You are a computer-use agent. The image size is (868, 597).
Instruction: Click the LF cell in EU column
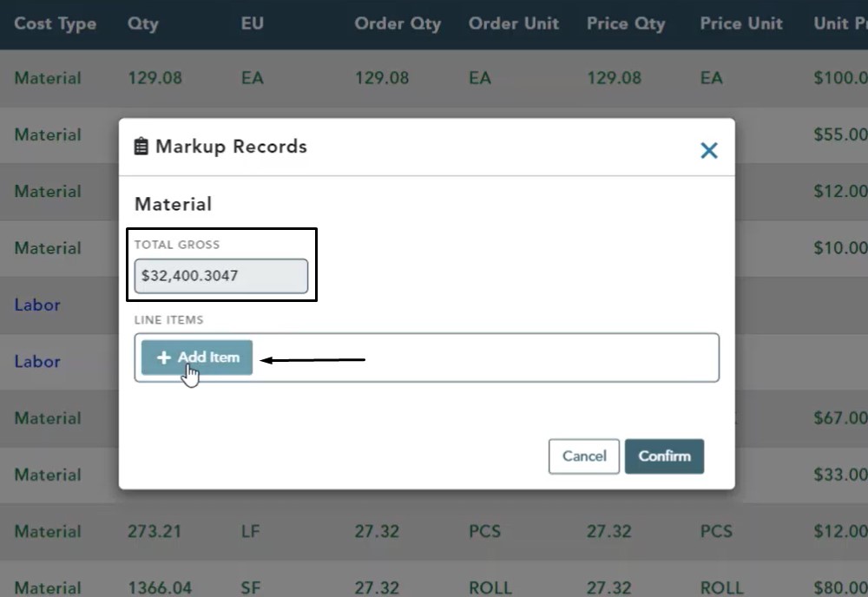(250, 531)
